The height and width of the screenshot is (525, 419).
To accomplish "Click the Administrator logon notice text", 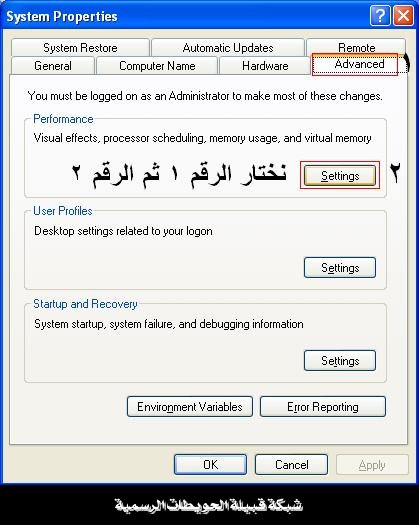I will (205, 96).
